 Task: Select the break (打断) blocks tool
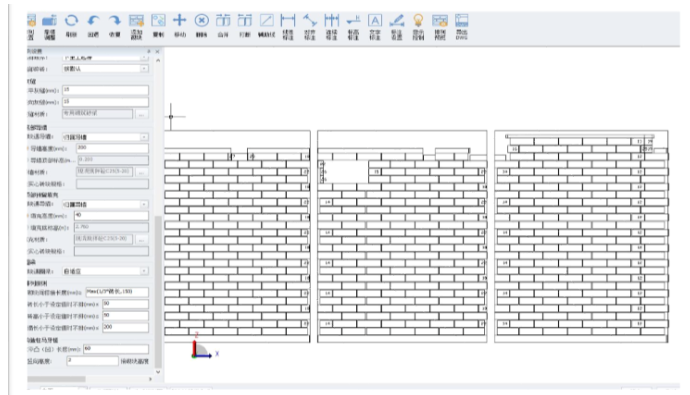tap(245, 26)
